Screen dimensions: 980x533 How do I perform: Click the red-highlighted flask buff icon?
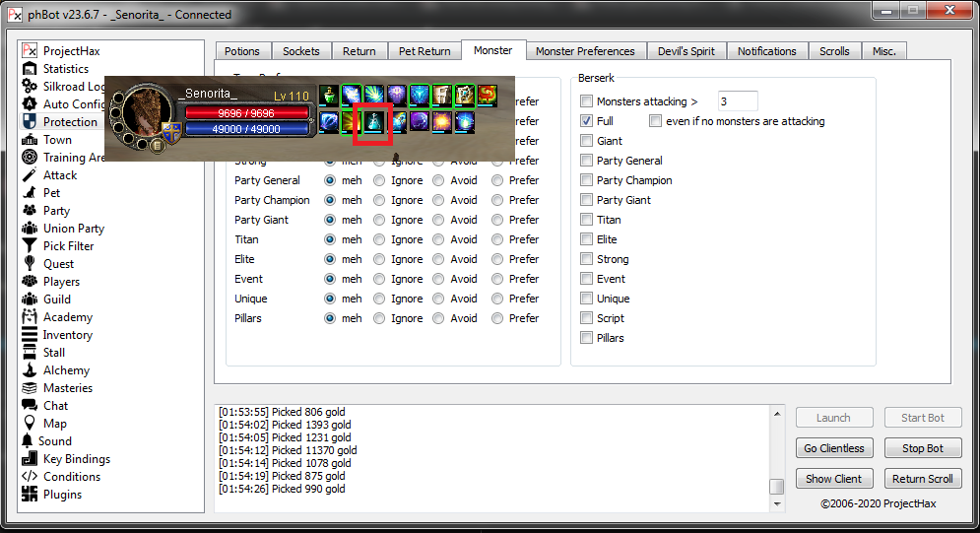374,121
